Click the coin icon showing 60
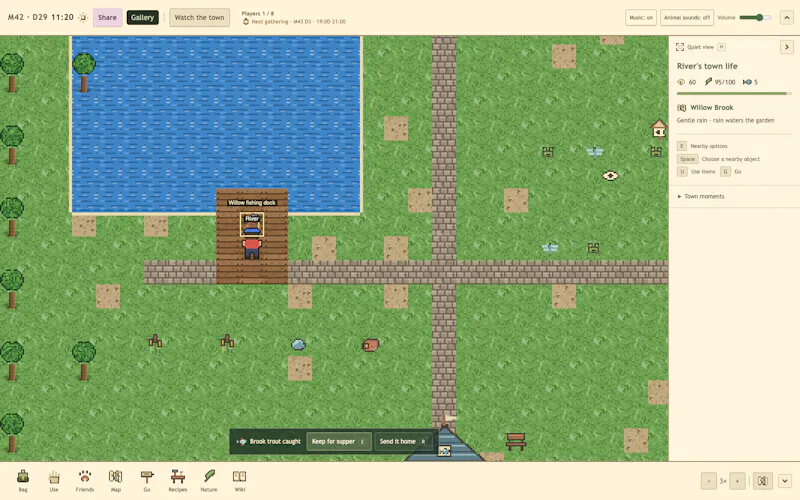 coord(681,82)
